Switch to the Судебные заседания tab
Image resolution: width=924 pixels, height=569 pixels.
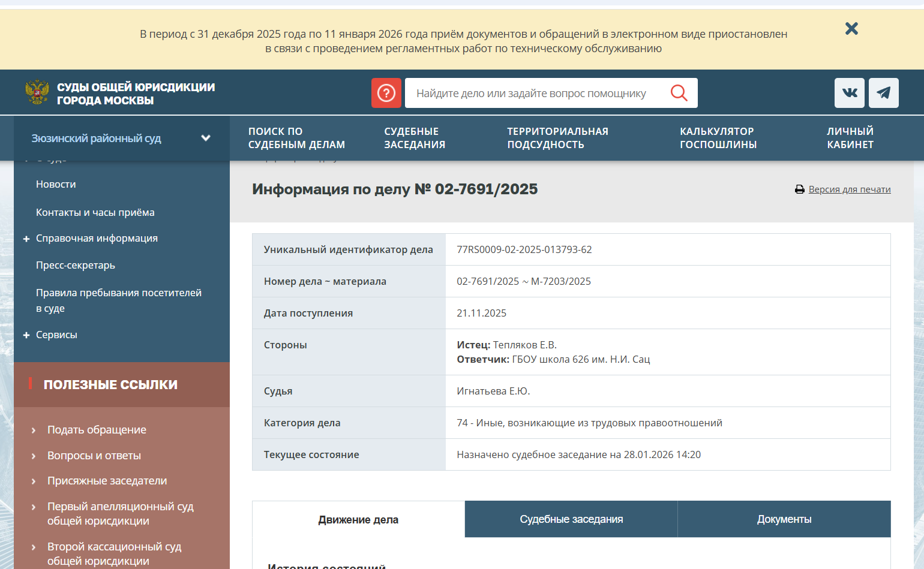pos(571,519)
